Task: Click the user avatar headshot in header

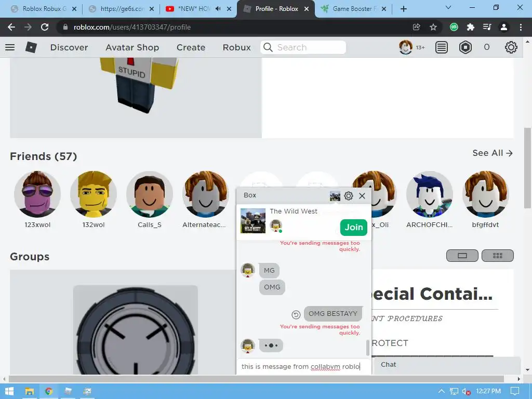Action: click(x=406, y=47)
